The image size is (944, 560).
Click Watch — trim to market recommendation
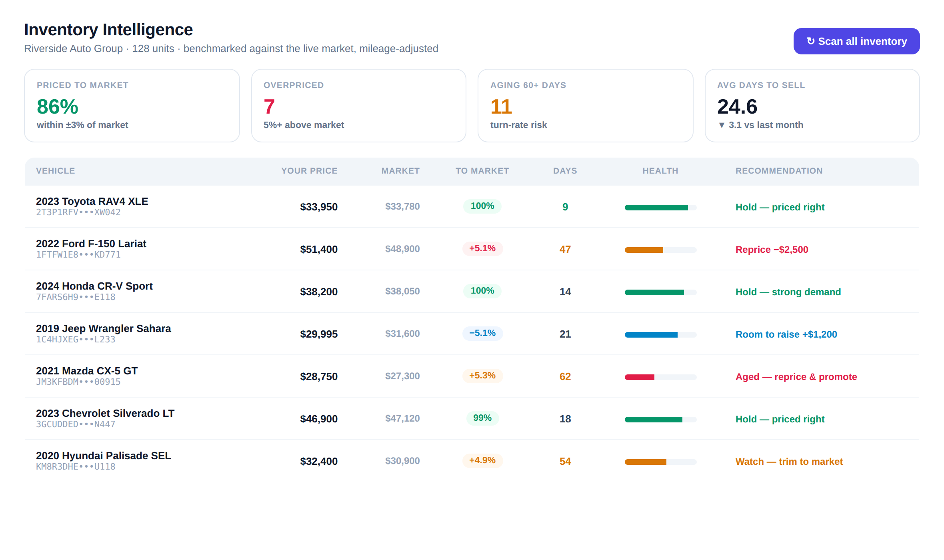click(x=789, y=462)
